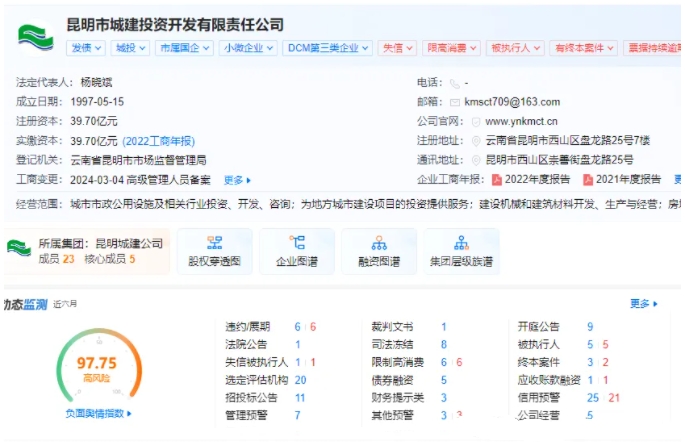
Task: Expand the 城投 tag dropdown
Action: tap(130, 48)
